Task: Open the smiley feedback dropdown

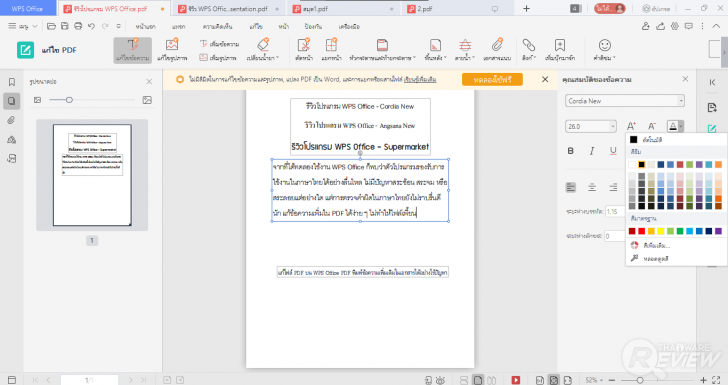Action: pyautogui.click(x=604, y=50)
